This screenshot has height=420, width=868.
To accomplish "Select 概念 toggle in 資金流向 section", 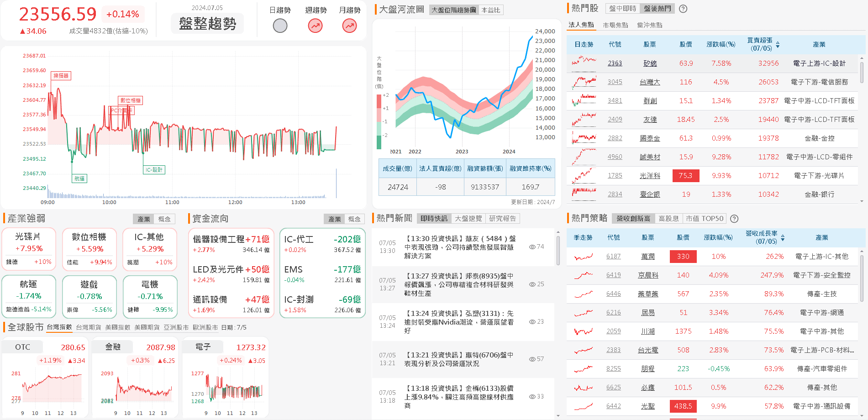I will click(x=354, y=219).
